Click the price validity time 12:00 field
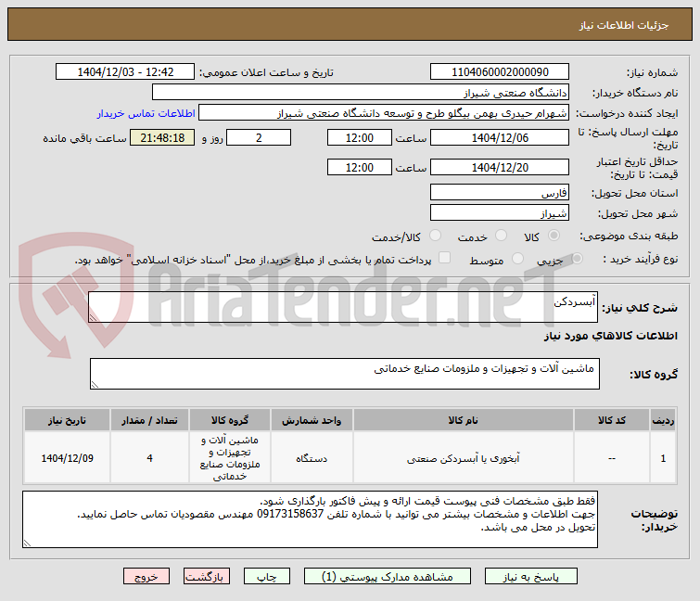The height and width of the screenshot is (601, 700). pos(360,167)
